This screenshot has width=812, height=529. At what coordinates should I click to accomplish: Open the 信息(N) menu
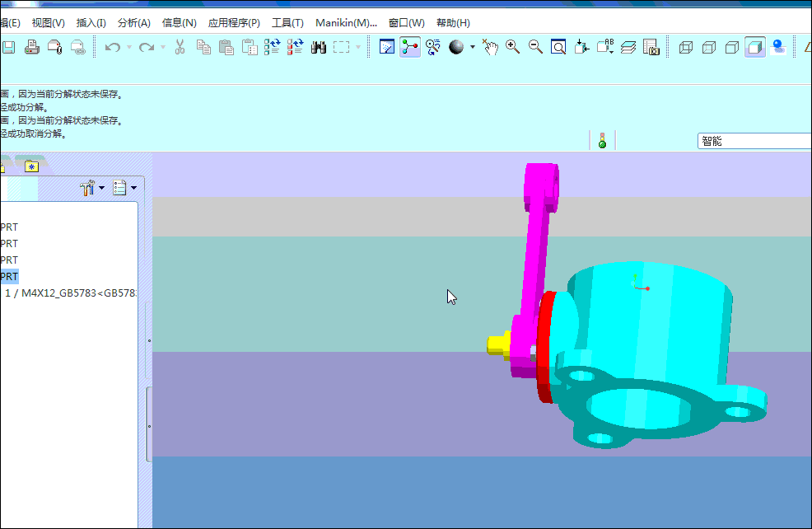[180, 23]
